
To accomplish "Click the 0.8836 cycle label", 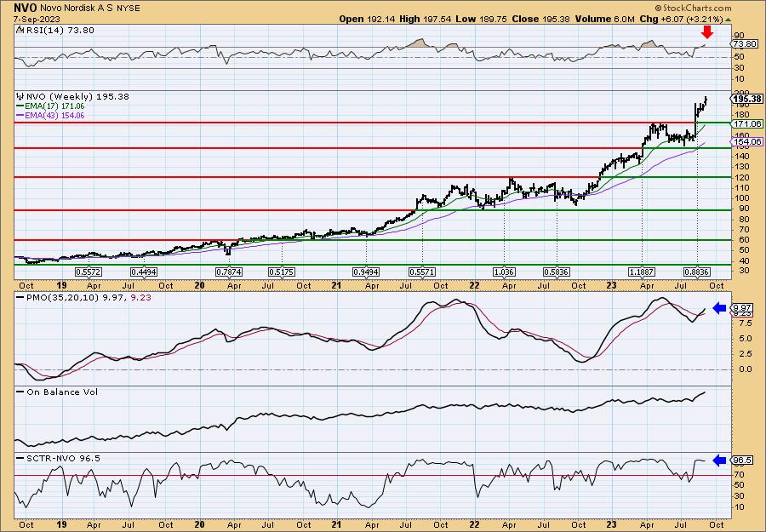I will coord(697,272).
